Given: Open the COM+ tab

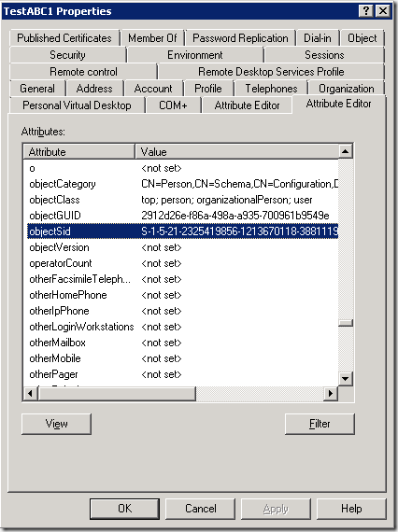Looking at the screenshot, I should pyautogui.click(x=173, y=105).
